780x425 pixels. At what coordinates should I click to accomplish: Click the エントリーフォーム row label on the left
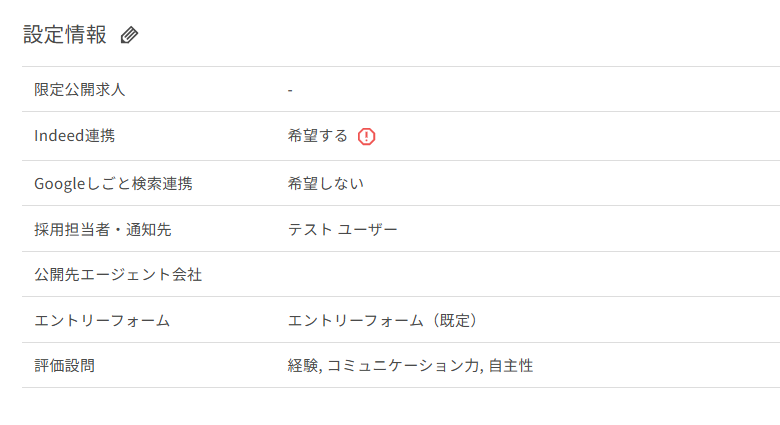[102, 320]
